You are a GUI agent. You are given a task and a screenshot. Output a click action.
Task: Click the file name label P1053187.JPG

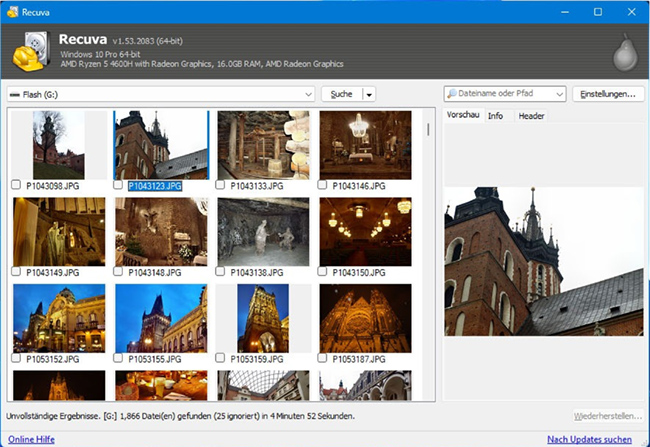(x=359, y=359)
